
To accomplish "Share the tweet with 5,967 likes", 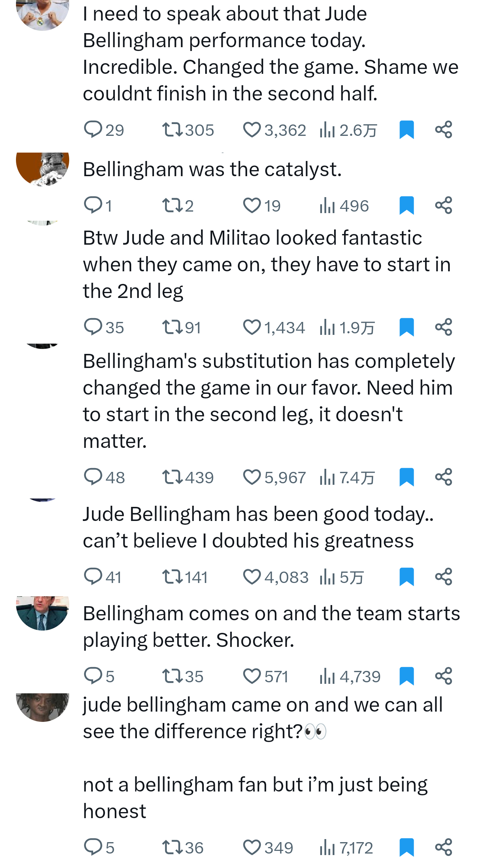I will (443, 477).
